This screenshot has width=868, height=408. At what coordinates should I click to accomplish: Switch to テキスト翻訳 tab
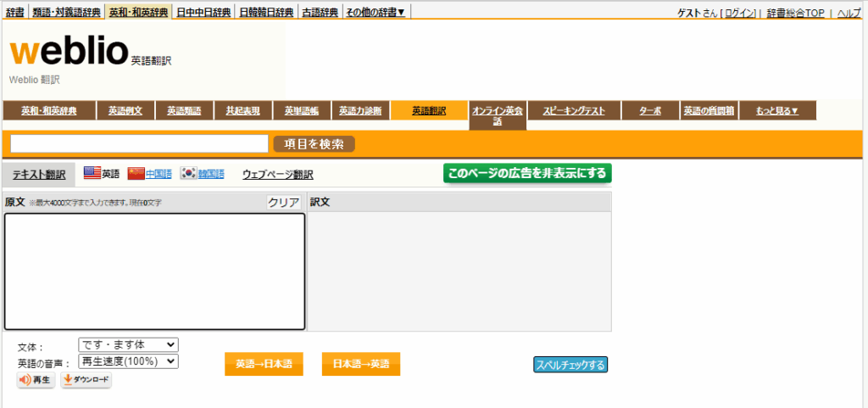point(38,175)
